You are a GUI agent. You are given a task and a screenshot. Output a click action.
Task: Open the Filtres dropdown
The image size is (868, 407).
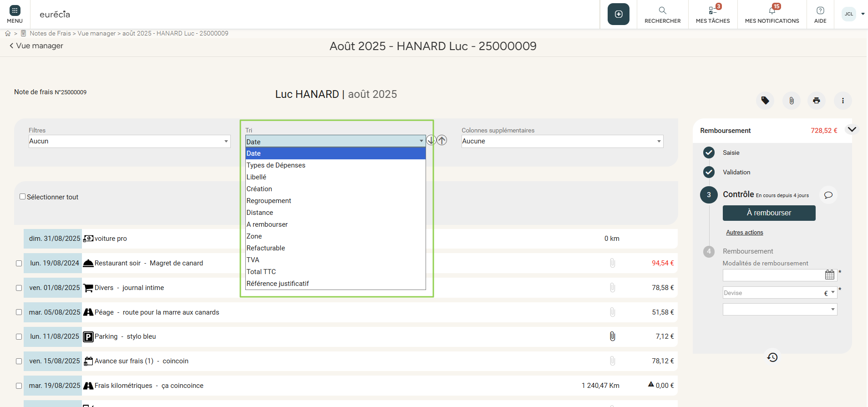click(x=129, y=141)
